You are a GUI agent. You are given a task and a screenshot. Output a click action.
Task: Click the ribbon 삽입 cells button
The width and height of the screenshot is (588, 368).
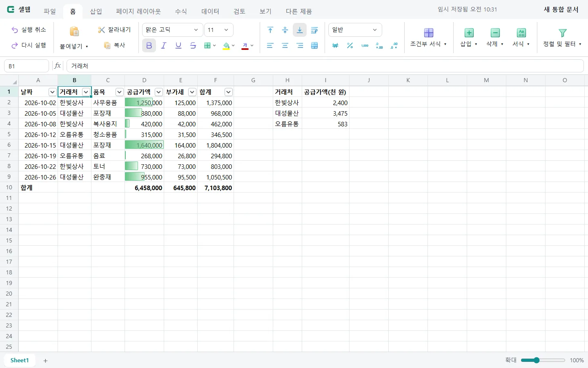(x=469, y=38)
